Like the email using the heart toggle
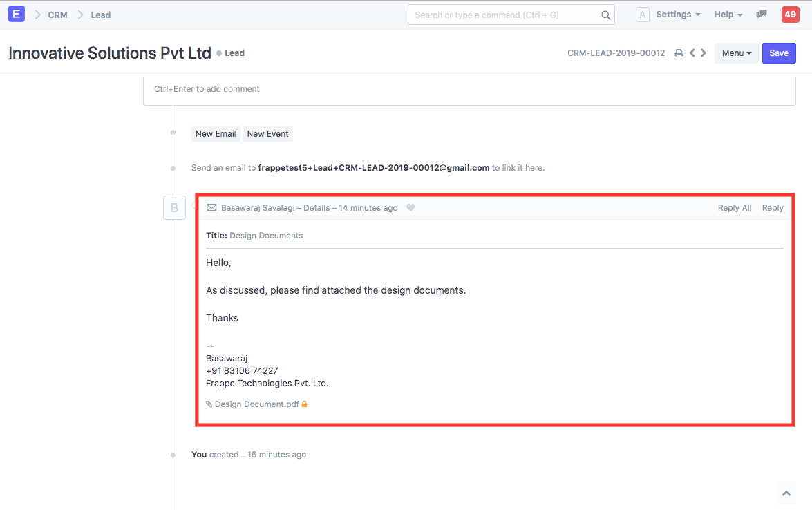Viewport: 812px width, 510px height. point(410,207)
